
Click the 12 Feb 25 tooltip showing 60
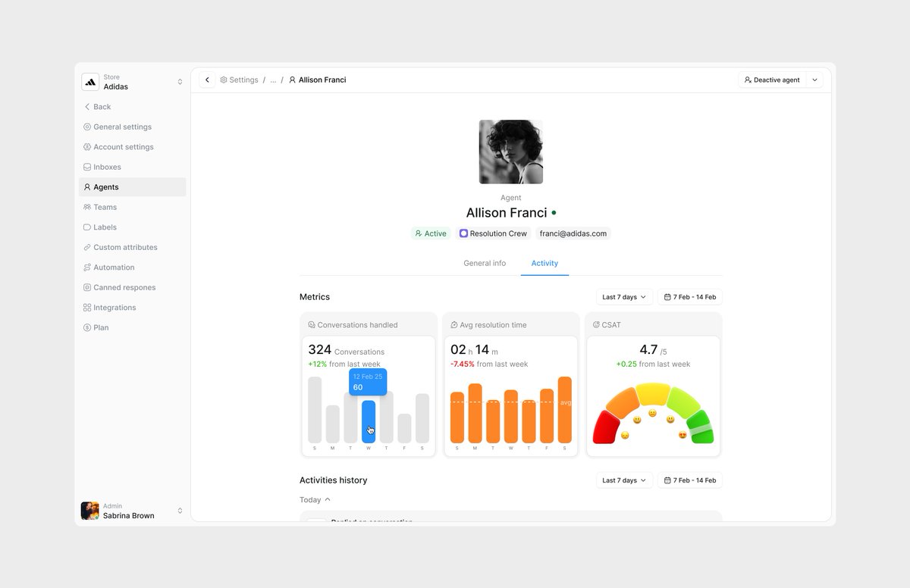pyautogui.click(x=368, y=382)
